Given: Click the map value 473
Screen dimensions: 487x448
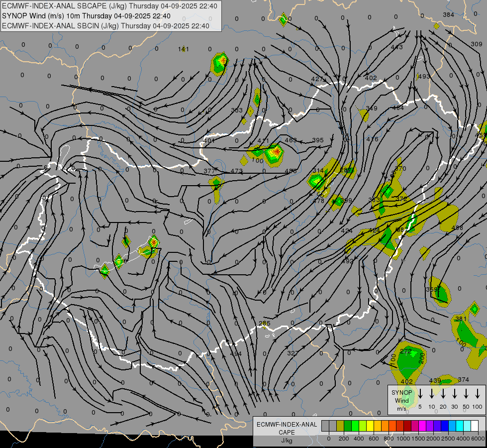Looking at the screenshot, I should tap(236, 171).
